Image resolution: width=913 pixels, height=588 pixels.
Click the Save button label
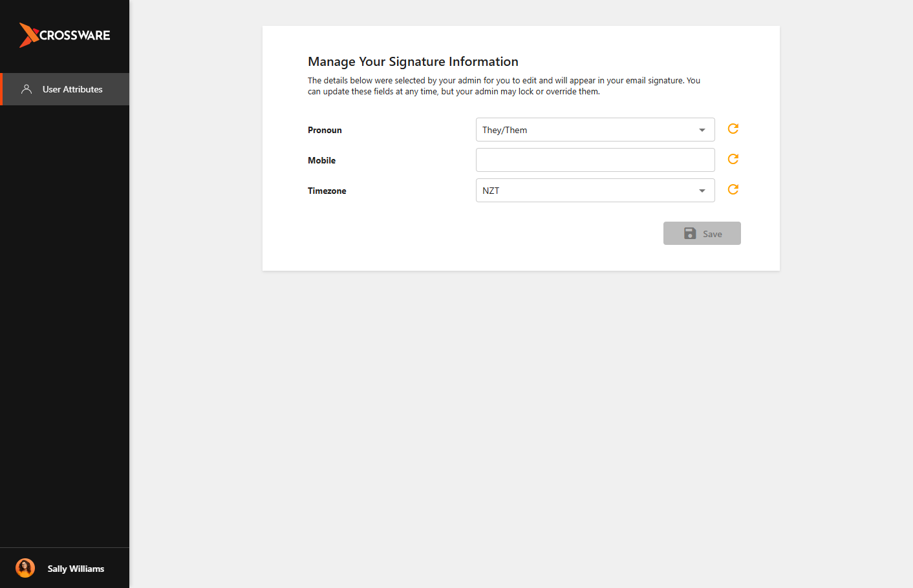pyautogui.click(x=713, y=234)
